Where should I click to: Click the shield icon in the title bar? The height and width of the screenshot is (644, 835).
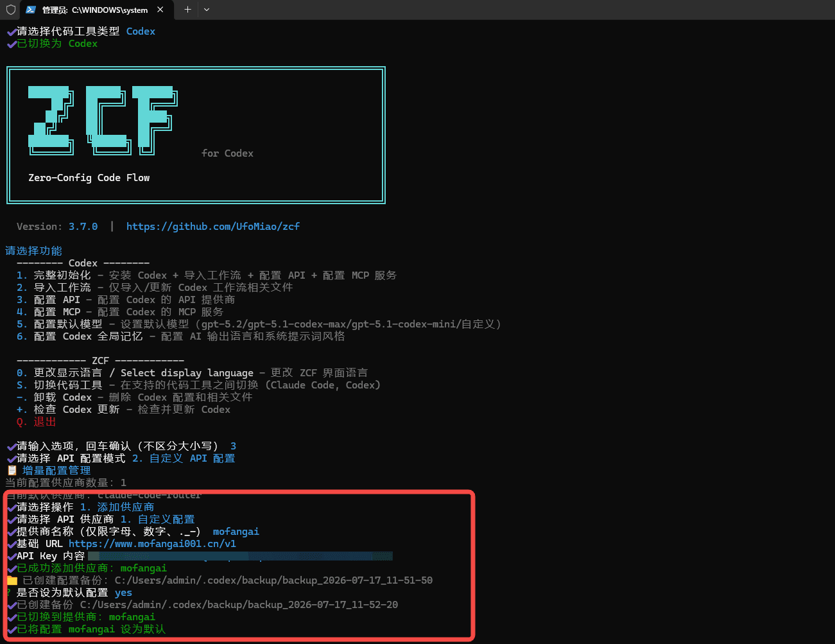[x=11, y=10]
